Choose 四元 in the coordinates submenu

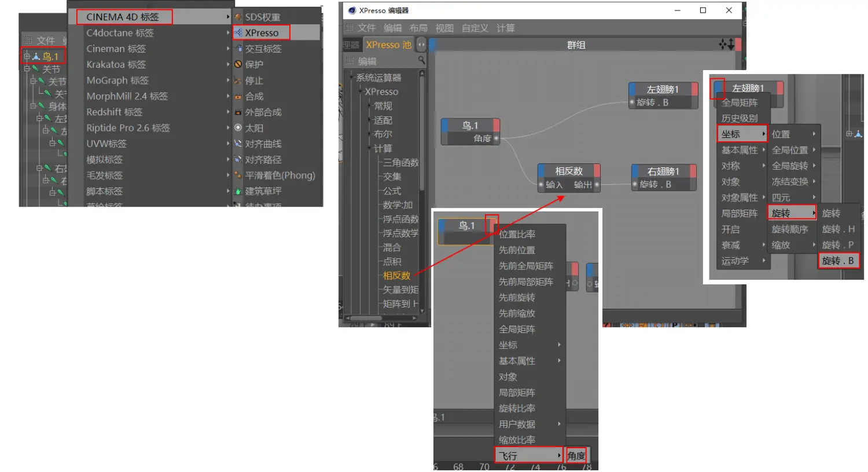781,197
